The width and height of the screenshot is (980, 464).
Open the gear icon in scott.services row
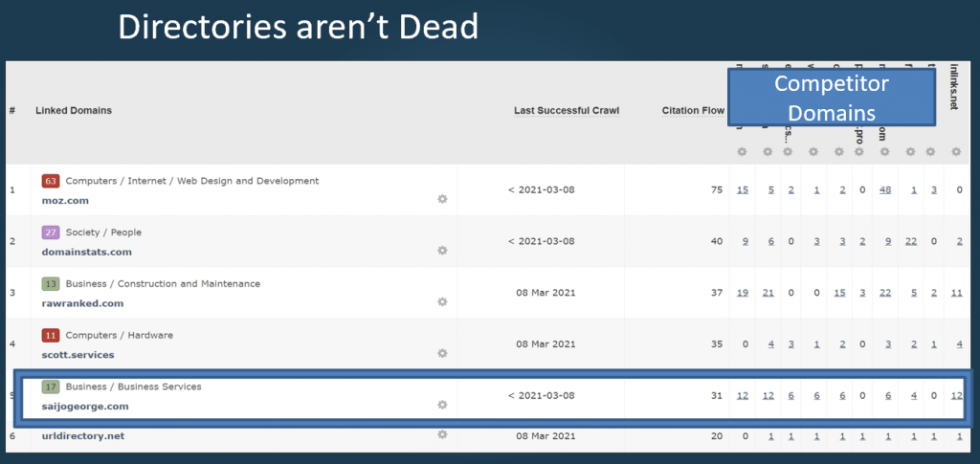(442, 353)
